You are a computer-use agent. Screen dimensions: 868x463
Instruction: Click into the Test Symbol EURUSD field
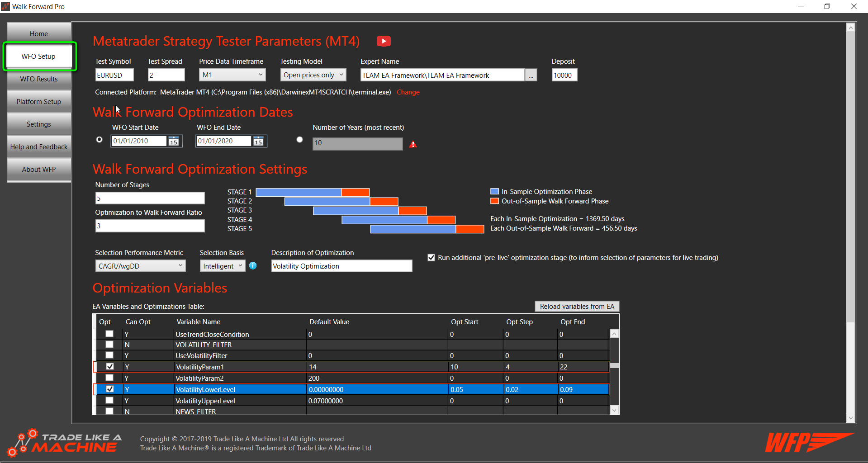tap(114, 75)
